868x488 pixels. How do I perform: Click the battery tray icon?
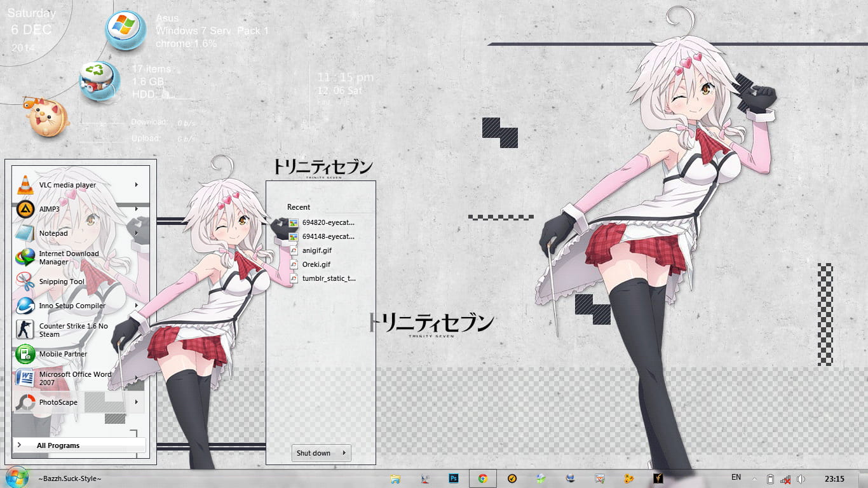click(x=770, y=478)
